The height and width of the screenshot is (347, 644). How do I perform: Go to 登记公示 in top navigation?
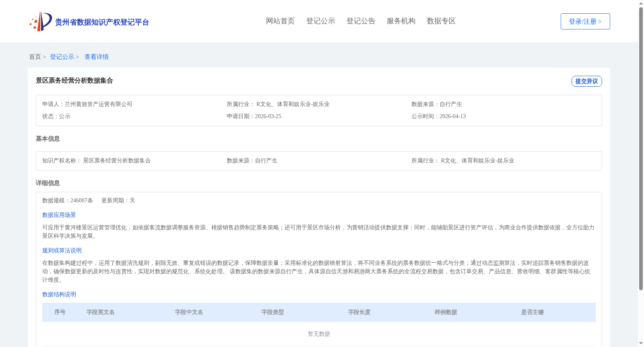pos(320,21)
